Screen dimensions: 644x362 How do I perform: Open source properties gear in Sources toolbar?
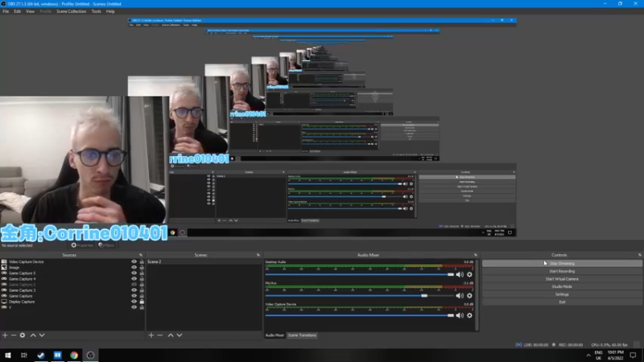pyautogui.click(x=23, y=335)
